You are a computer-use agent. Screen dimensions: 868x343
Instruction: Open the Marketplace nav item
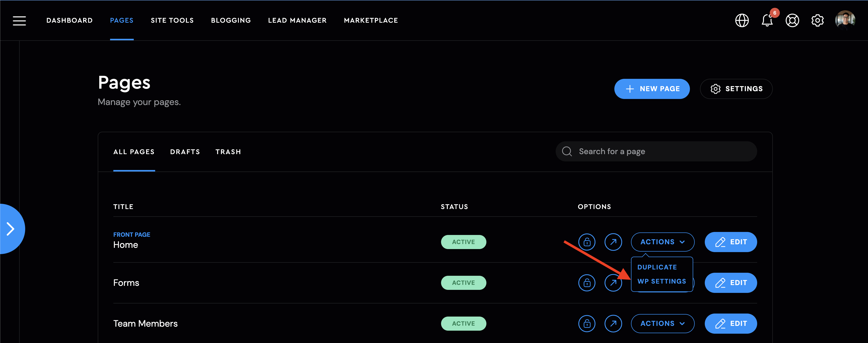[x=371, y=20]
